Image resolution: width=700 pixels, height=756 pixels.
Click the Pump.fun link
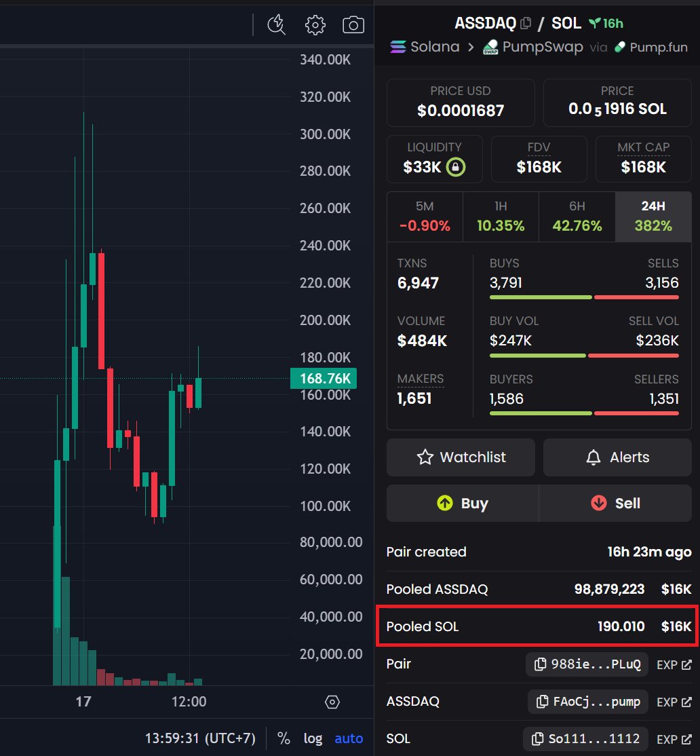pyautogui.click(x=659, y=47)
